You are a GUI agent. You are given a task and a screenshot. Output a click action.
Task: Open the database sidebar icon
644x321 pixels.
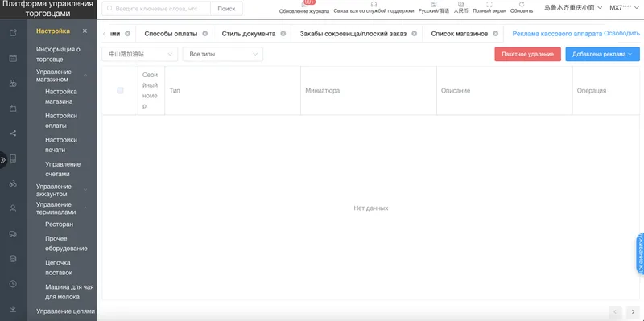(x=13, y=258)
